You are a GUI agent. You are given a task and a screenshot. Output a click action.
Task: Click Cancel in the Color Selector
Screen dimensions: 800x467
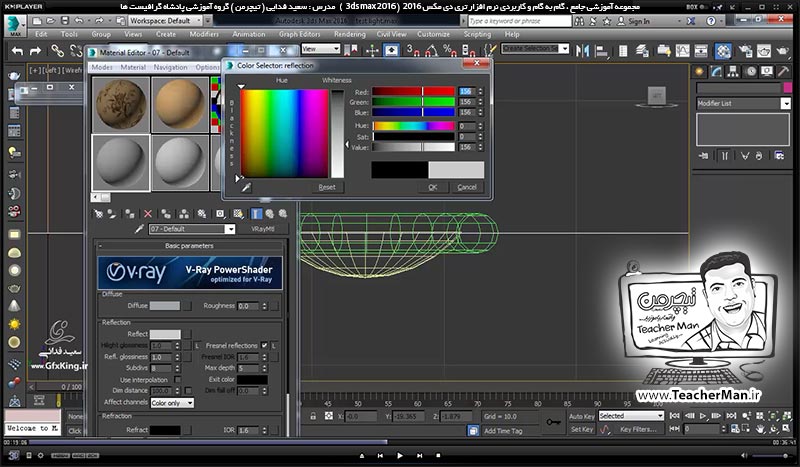[x=467, y=187]
